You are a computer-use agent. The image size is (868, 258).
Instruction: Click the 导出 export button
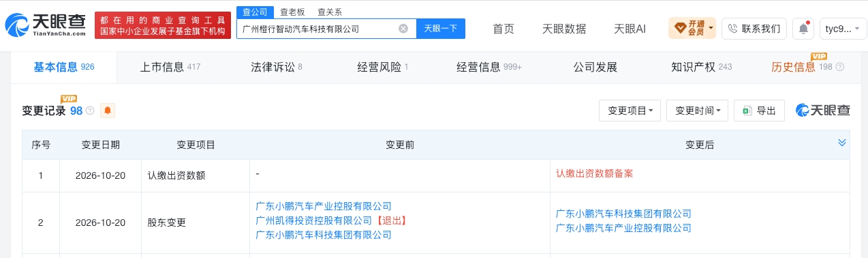point(759,111)
